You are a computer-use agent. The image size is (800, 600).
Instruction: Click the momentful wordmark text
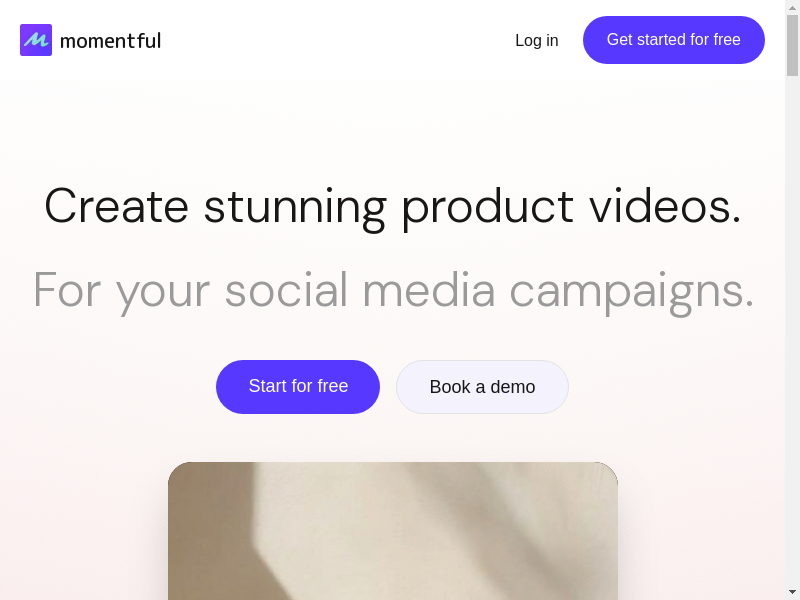[x=110, y=41]
